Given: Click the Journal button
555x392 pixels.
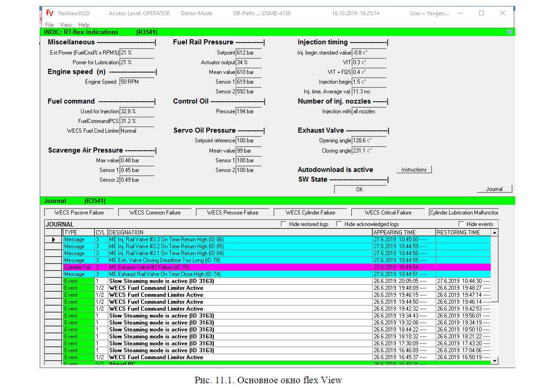Looking at the screenshot, I should (x=494, y=189).
